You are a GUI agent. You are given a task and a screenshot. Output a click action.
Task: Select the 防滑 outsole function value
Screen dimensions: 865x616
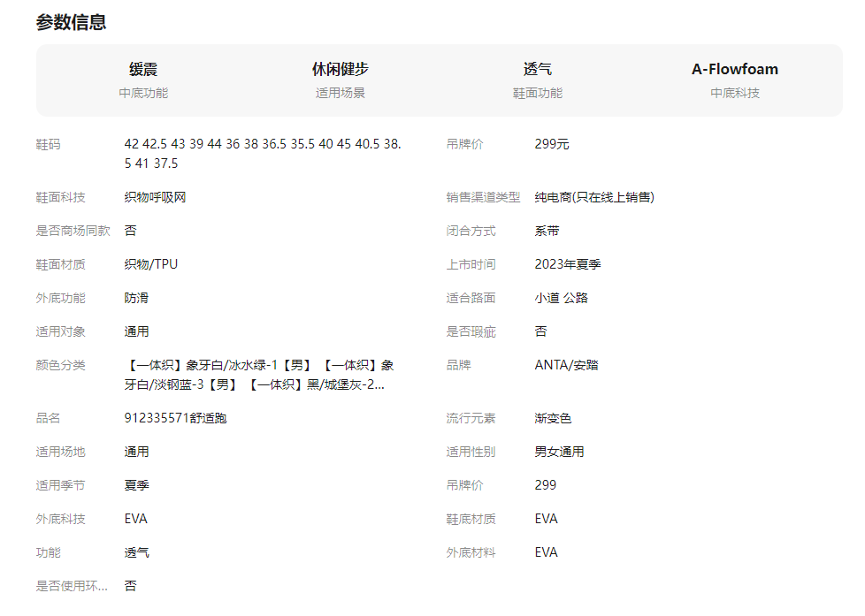pos(136,298)
